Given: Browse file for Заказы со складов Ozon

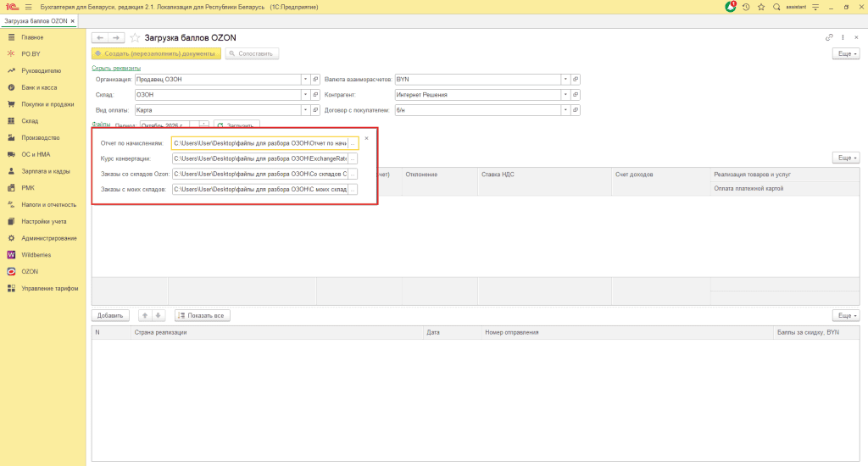Looking at the screenshot, I should 353,174.
